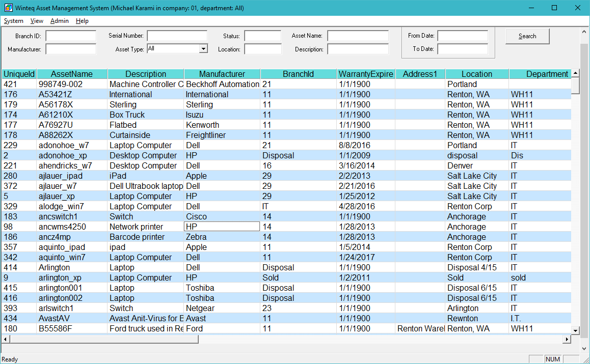Click the WarrantyExpire column header
This screenshot has width=590, height=364.
[366, 74]
